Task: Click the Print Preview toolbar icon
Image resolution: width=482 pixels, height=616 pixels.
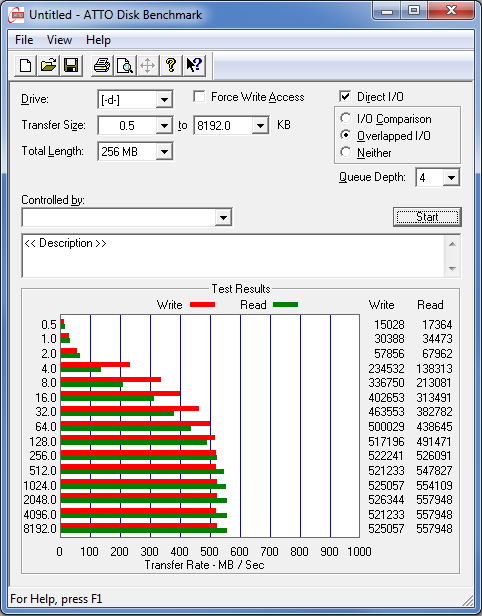Action: [x=125, y=65]
